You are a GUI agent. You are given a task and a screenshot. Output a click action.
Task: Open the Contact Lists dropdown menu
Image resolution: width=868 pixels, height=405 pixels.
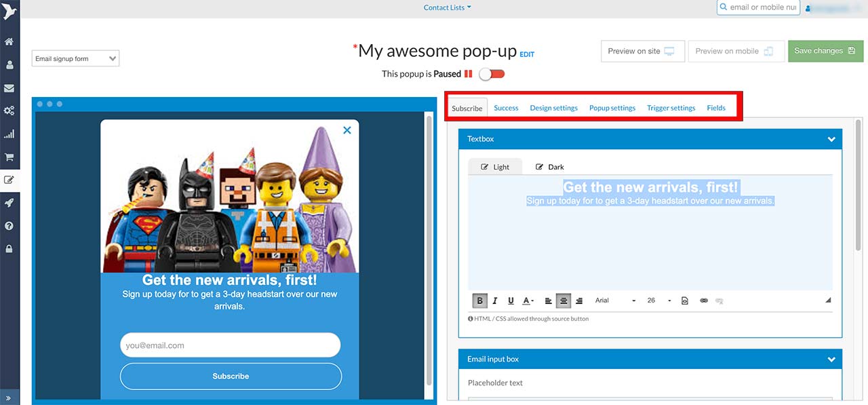point(447,7)
